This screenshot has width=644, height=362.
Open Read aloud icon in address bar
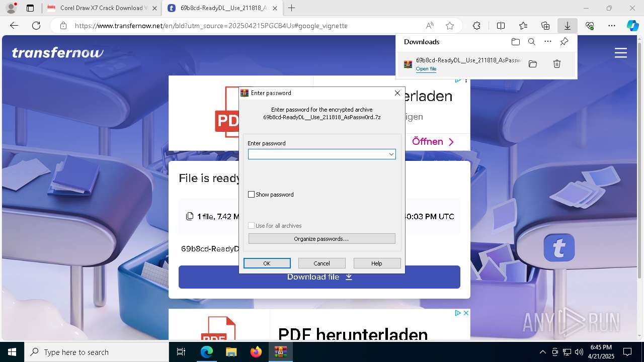430,26
